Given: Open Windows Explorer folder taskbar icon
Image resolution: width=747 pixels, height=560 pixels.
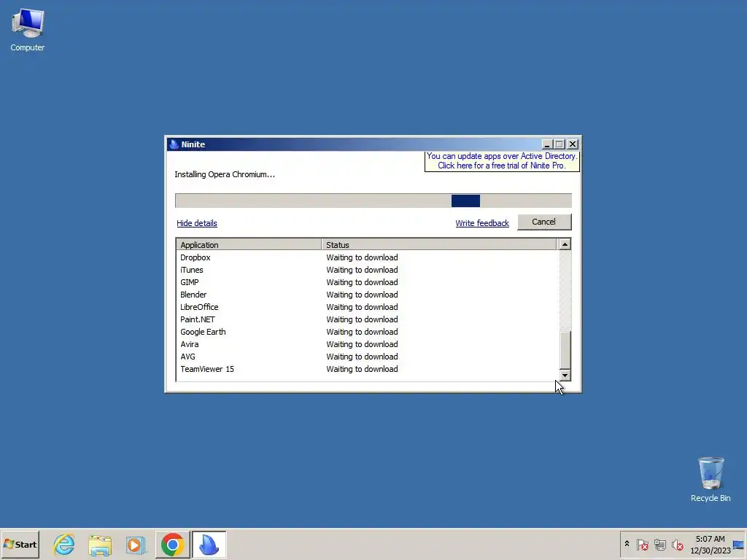Looking at the screenshot, I should pyautogui.click(x=99, y=544).
